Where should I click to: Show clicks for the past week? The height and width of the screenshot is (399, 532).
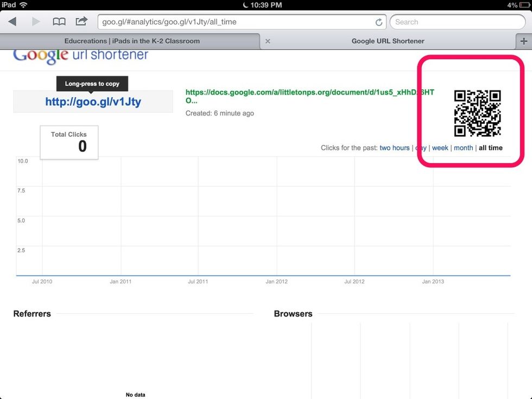(x=440, y=148)
